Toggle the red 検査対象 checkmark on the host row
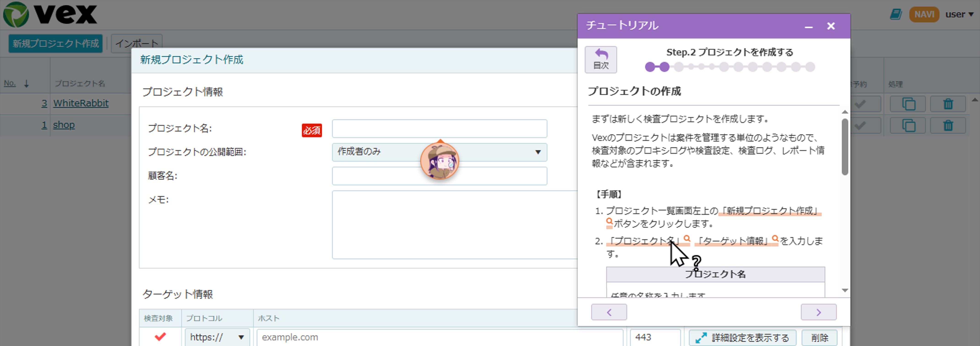Viewport: 980px width, 346px height. 160,337
